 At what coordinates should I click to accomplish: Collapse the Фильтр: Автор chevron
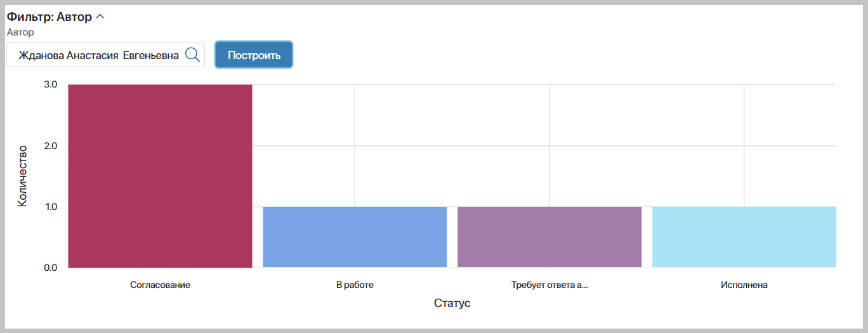(100, 17)
